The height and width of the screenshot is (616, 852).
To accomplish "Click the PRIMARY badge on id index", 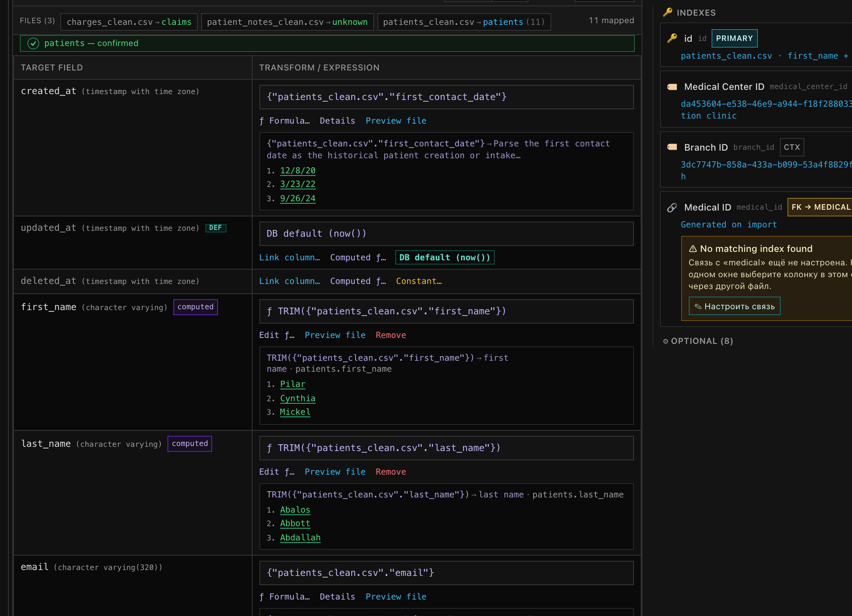I will click(734, 38).
